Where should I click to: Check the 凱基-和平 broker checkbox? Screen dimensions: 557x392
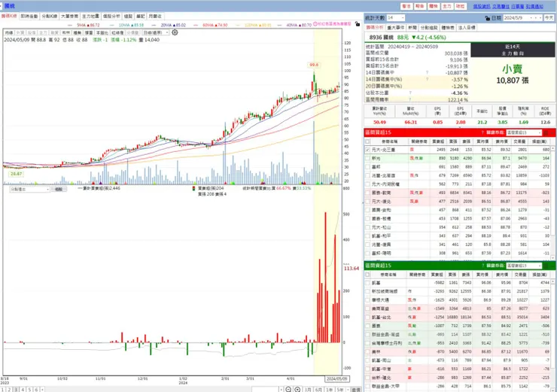tap(367, 236)
